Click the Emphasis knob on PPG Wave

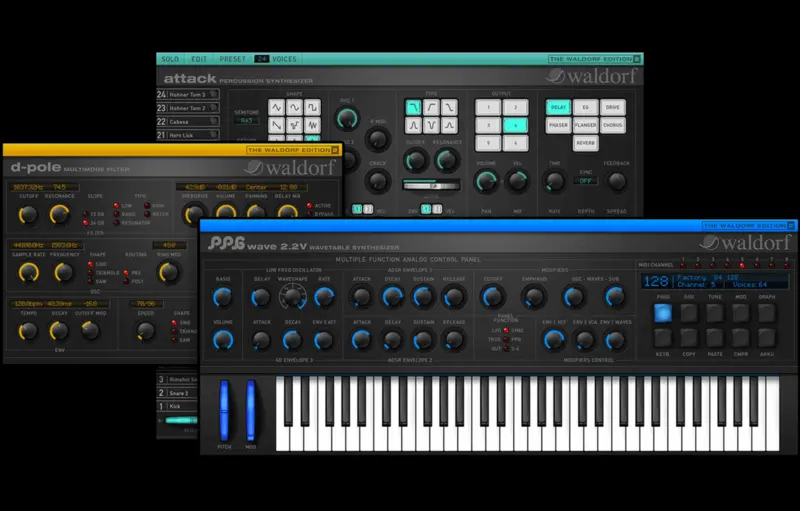(534, 297)
